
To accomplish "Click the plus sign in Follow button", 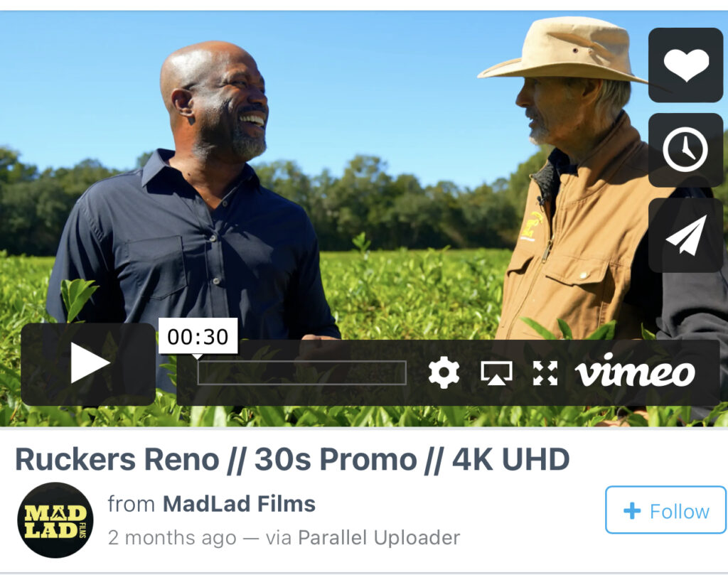I will click(632, 511).
